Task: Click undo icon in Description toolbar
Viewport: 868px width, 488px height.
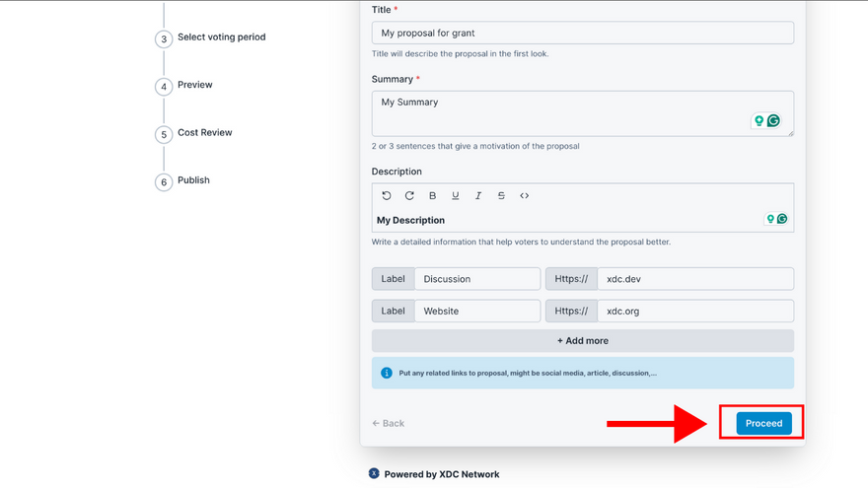Action: click(x=387, y=196)
